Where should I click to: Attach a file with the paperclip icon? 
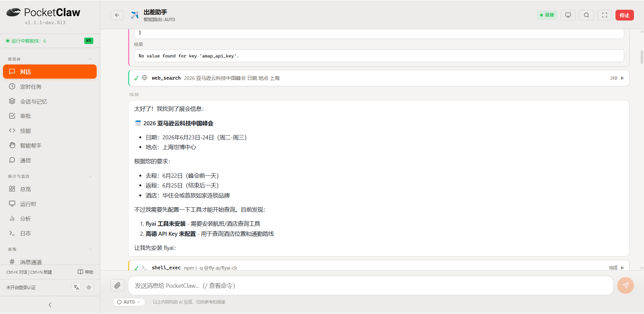[117, 285]
